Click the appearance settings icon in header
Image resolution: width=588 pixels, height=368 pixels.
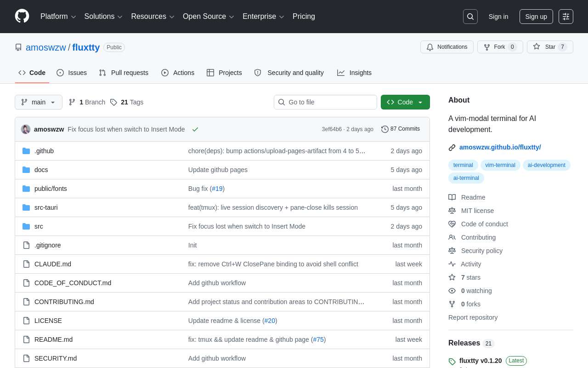pyautogui.click(x=565, y=17)
